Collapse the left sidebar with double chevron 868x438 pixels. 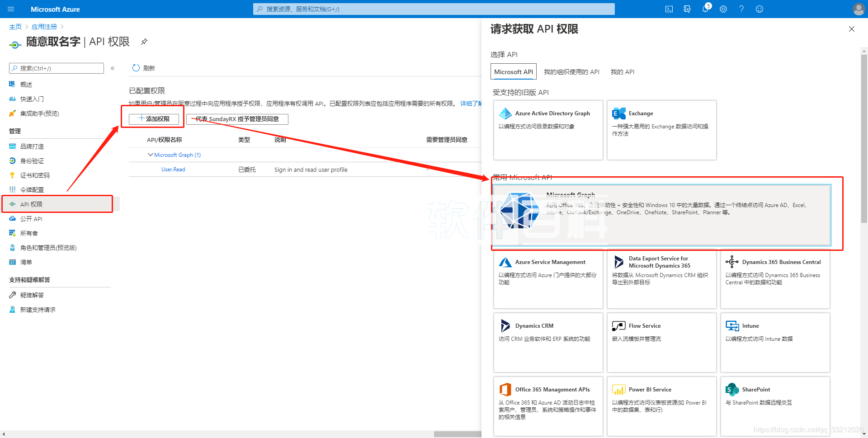pos(113,68)
